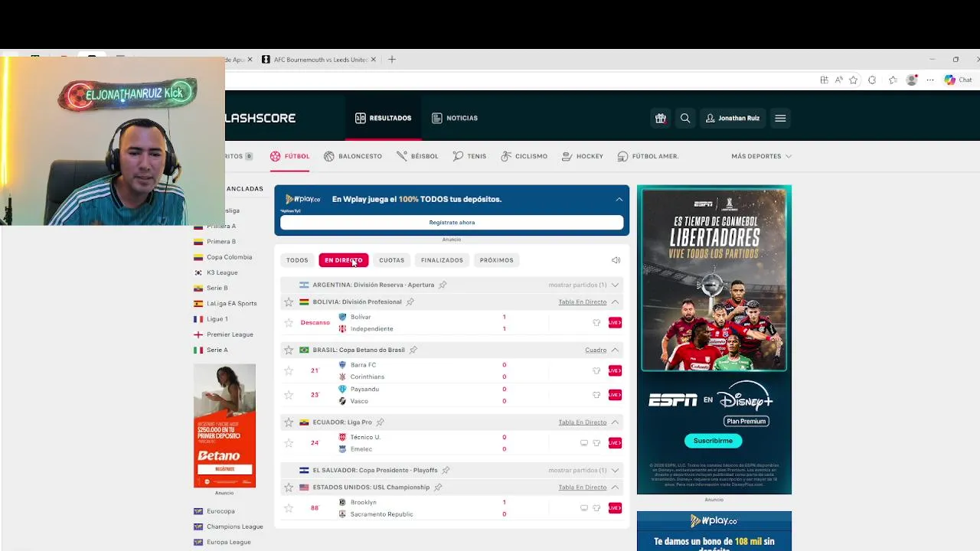Collapse Bolivia División Profesional section
The width and height of the screenshot is (980, 551).
click(x=615, y=302)
